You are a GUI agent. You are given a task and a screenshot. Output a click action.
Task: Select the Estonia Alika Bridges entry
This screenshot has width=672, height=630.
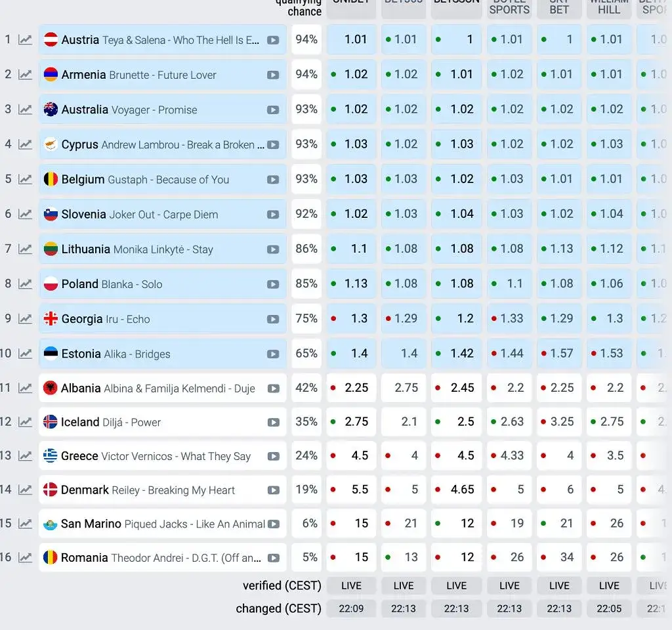click(163, 354)
